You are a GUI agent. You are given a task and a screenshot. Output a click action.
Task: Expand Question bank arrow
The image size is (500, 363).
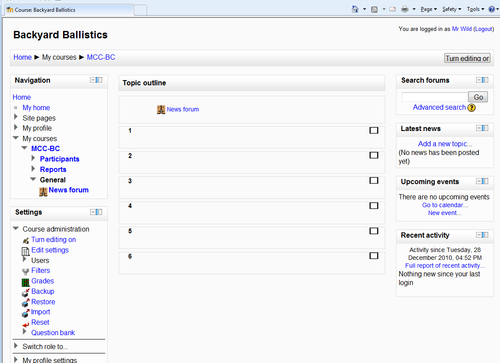[24, 332]
